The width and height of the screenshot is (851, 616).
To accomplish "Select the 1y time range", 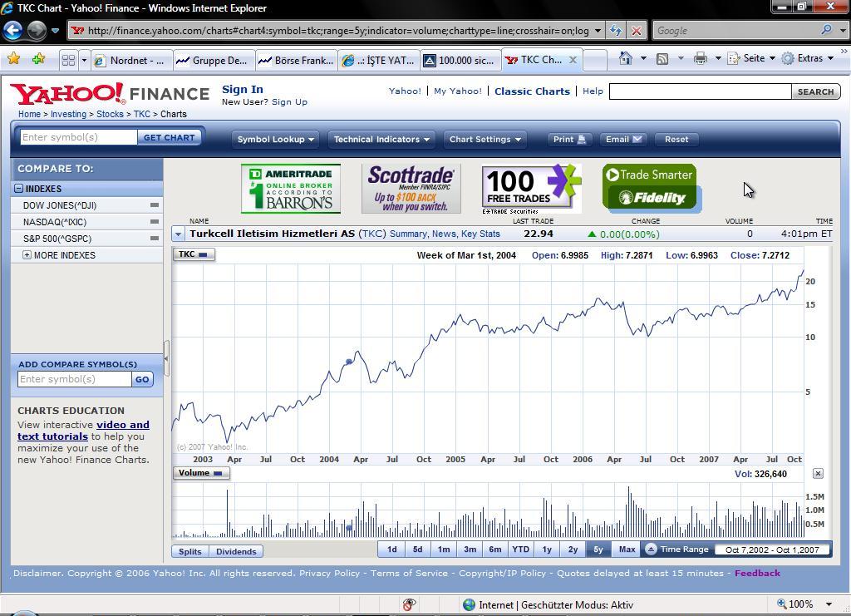I will tap(547, 549).
